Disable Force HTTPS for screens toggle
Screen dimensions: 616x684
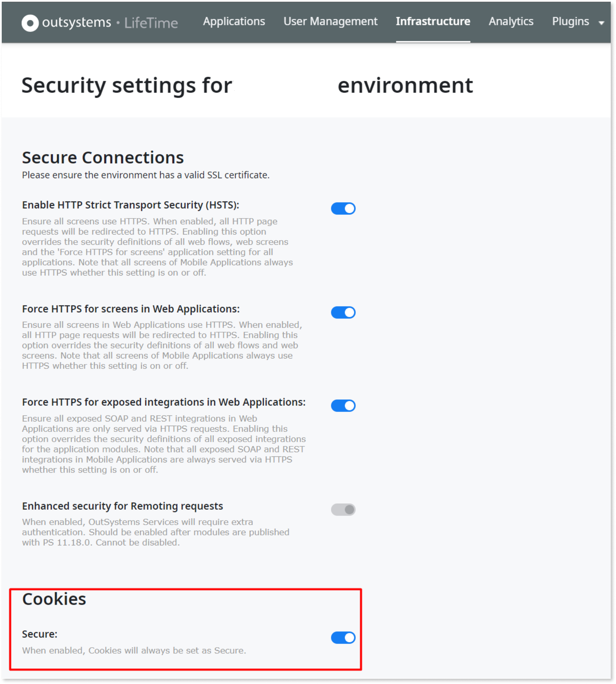click(343, 312)
